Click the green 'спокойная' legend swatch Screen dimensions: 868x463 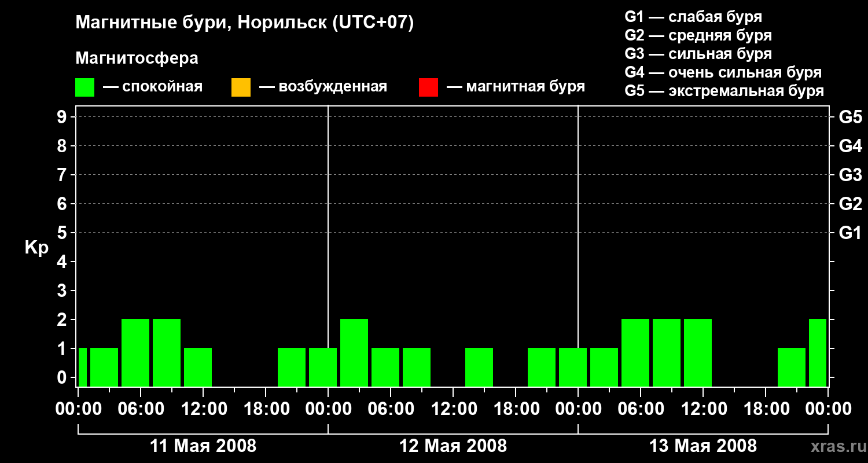(x=85, y=87)
